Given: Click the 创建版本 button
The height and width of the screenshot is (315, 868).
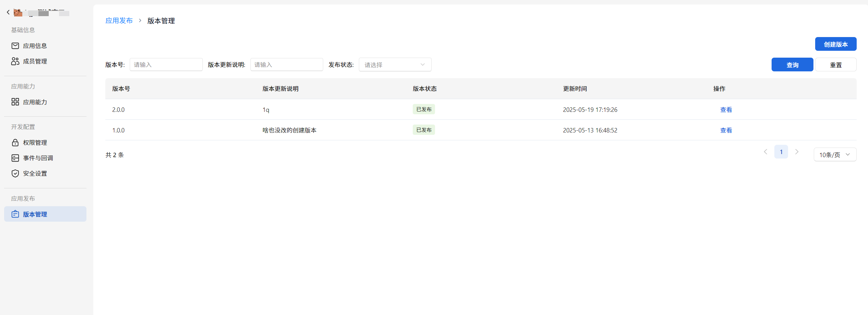Looking at the screenshot, I should 835,44.
